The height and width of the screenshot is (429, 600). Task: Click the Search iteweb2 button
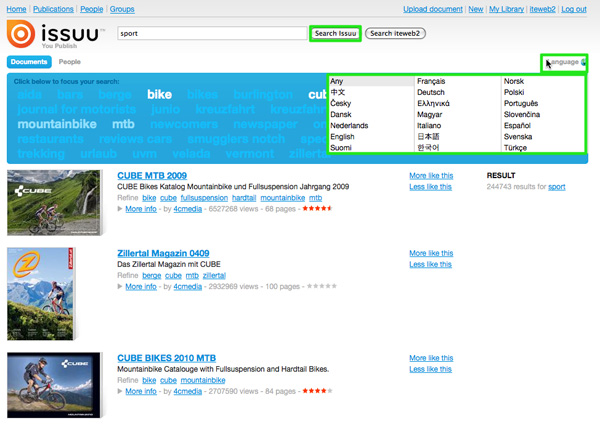pos(395,33)
